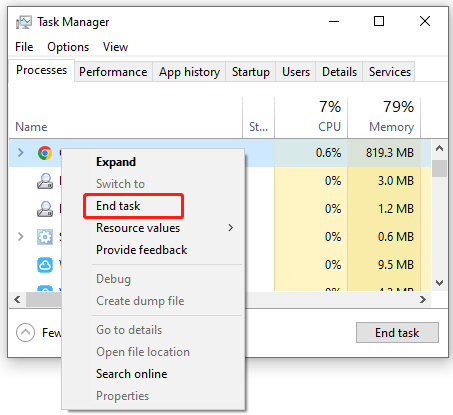Screen dimensions: 453x415
Task: Click the horizontal scrollbar right arrow
Action: click(x=423, y=299)
